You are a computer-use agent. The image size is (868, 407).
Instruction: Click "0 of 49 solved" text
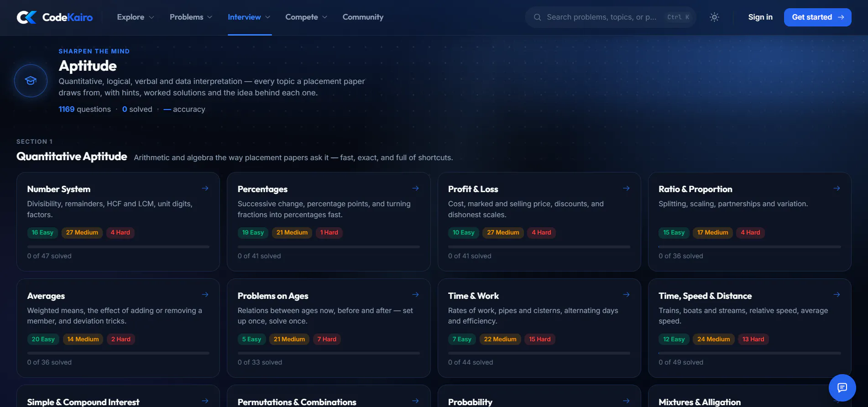[681, 362]
